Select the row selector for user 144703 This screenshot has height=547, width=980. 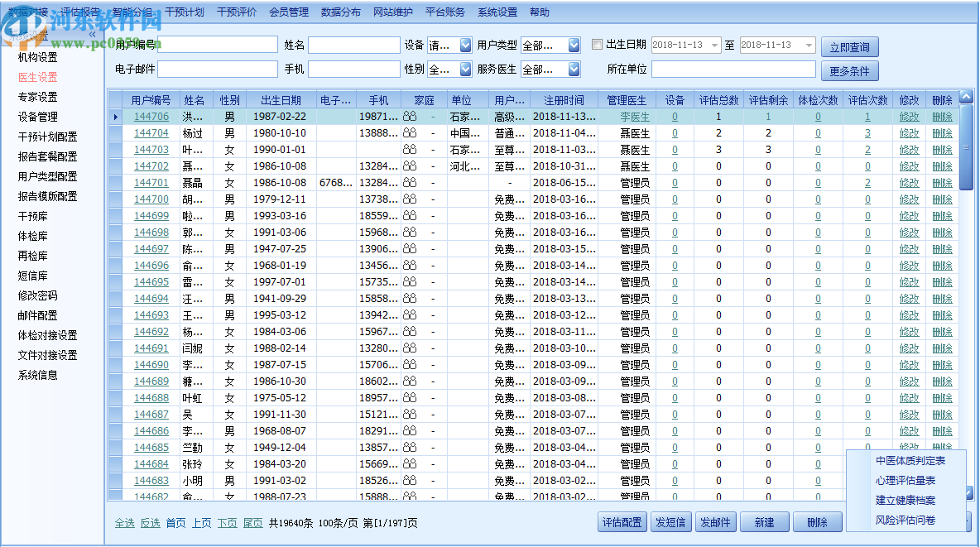tap(116, 150)
